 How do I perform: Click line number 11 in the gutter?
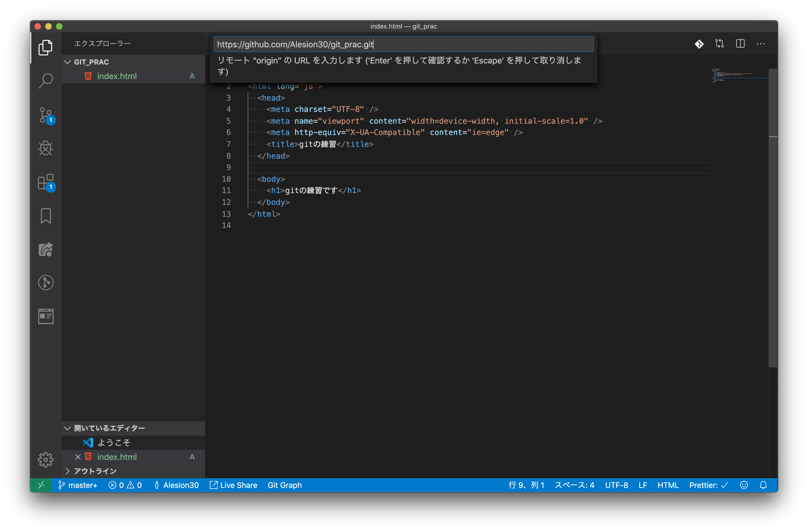226,190
